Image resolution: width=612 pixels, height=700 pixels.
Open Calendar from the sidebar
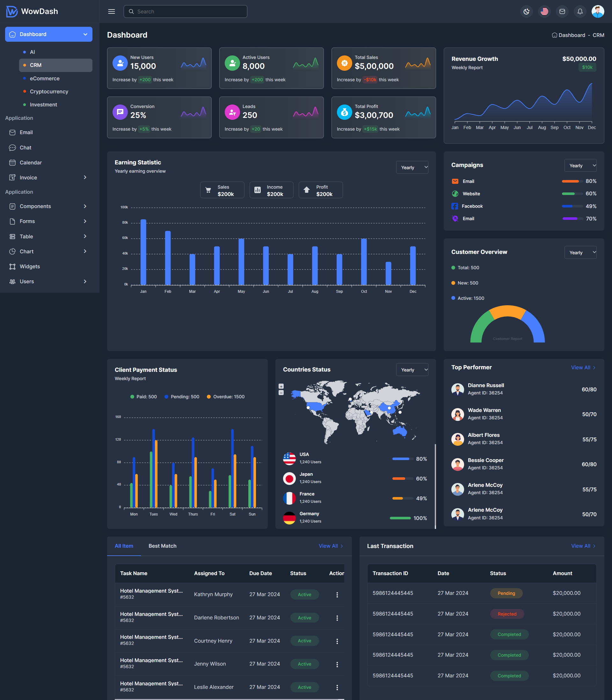(x=31, y=162)
